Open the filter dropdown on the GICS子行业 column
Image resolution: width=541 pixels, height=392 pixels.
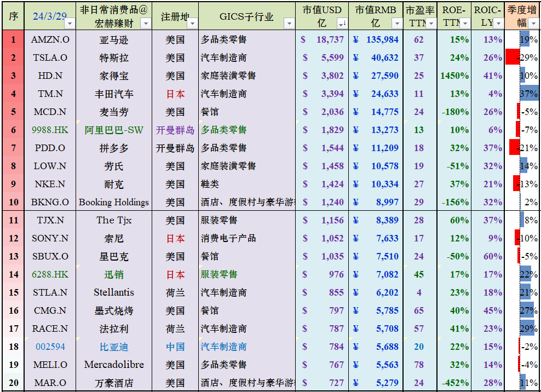[x=289, y=24]
